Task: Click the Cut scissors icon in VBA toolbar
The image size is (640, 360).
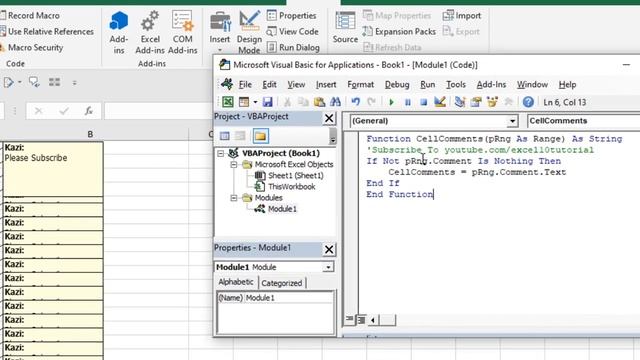Action: pyautogui.click(x=287, y=102)
